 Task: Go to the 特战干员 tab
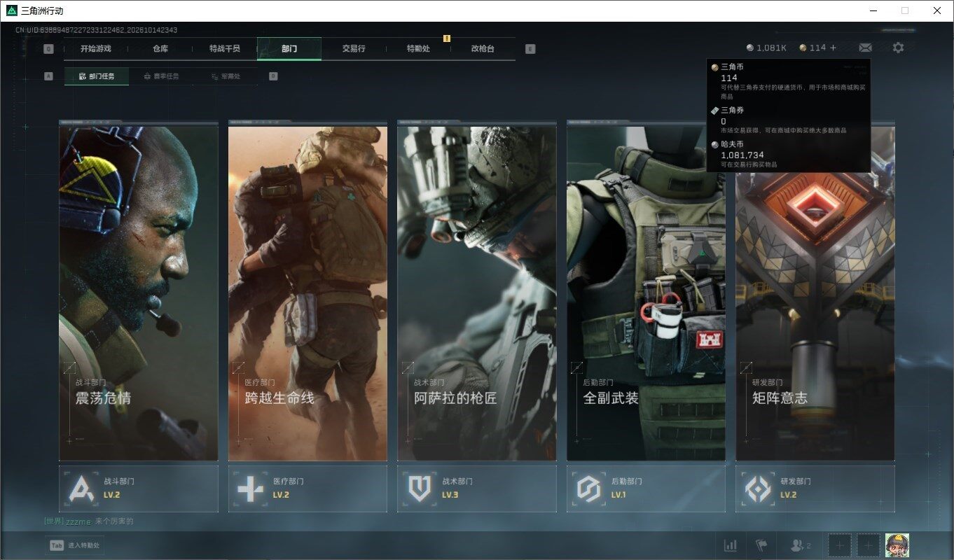point(225,48)
